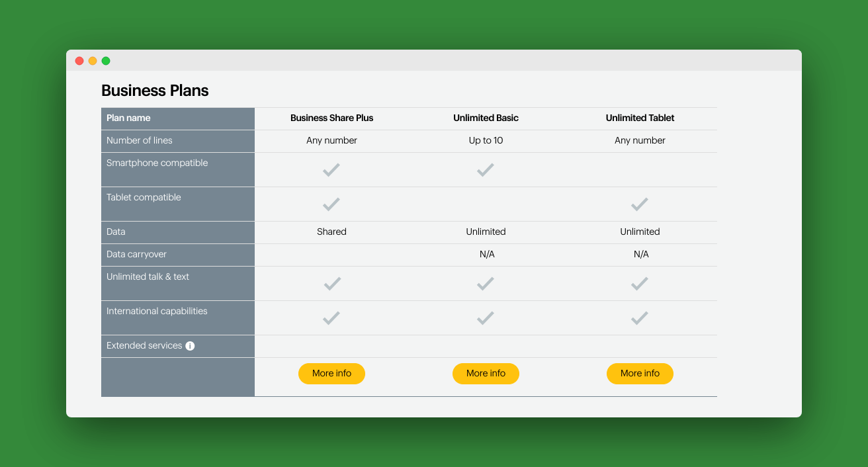Screen dimensions: 868x467
Task: Select the Business Share Plus column header
Action: 331,118
